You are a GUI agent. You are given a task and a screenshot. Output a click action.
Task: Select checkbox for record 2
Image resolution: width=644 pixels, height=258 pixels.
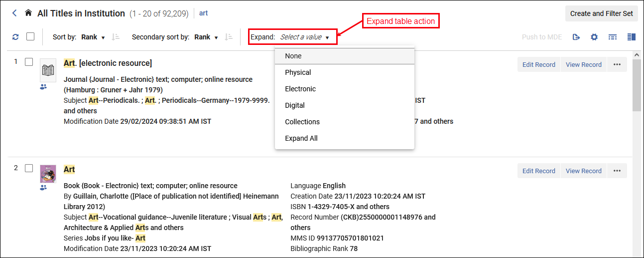29,168
